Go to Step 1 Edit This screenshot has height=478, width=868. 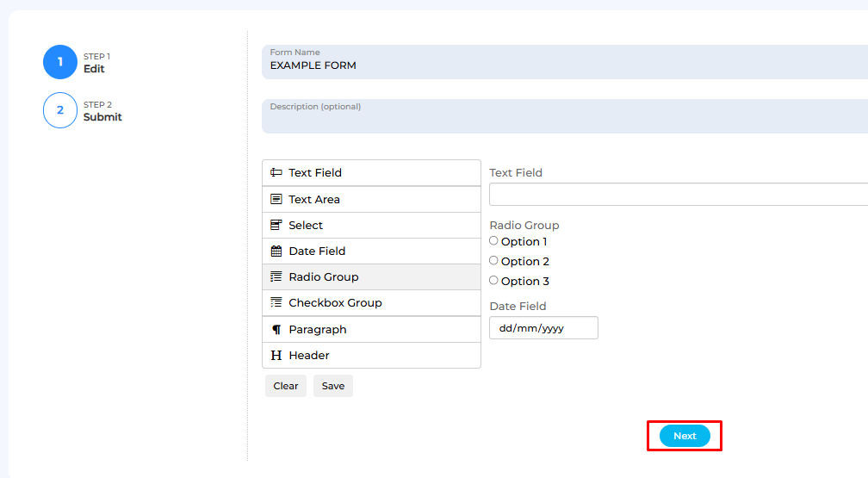coord(77,62)
